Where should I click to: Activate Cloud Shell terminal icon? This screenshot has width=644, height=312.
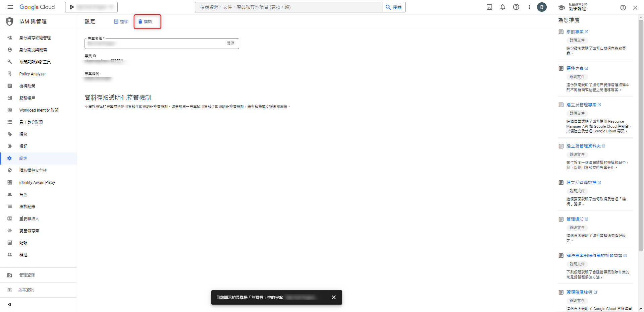tap(489, 7)
